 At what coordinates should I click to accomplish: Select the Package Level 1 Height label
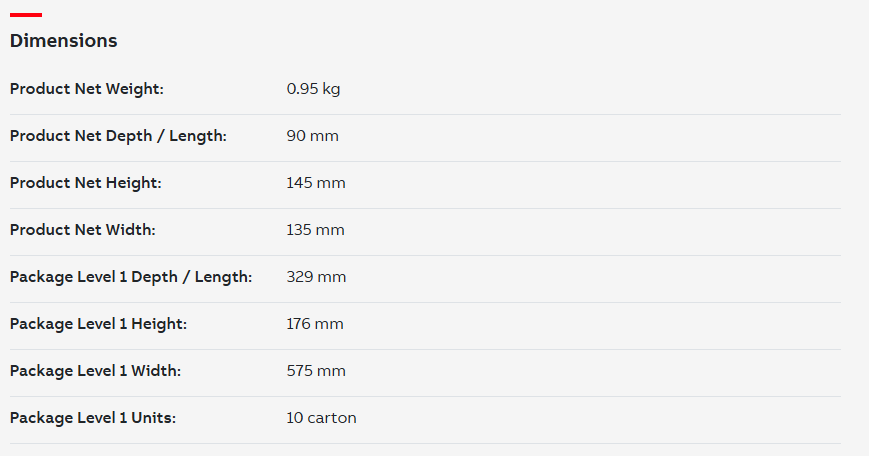tap(99, 324)
